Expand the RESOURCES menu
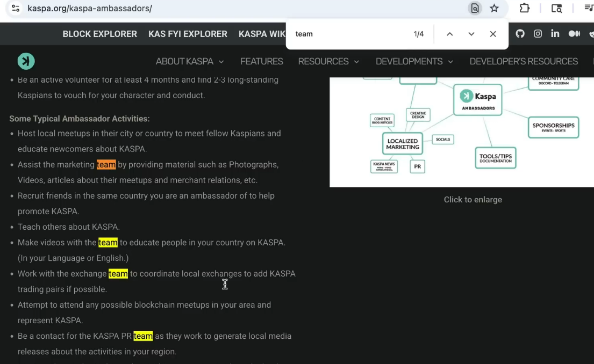Screen dimensions: 594x364 (x=328, y=61)
